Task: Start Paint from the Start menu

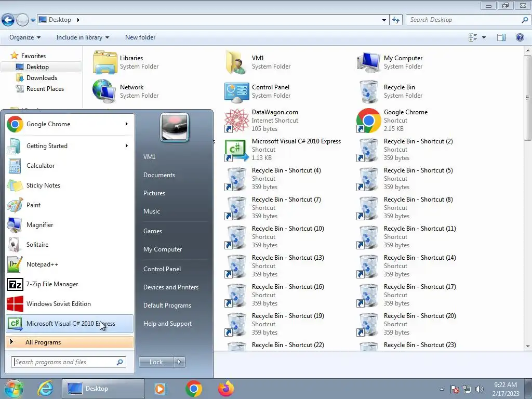Action: coord(70,205)
